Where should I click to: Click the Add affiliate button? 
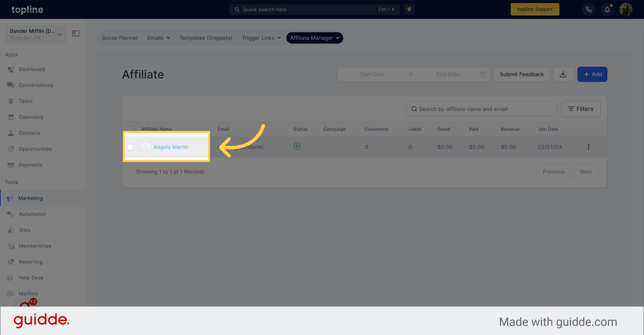pos(592,74)
